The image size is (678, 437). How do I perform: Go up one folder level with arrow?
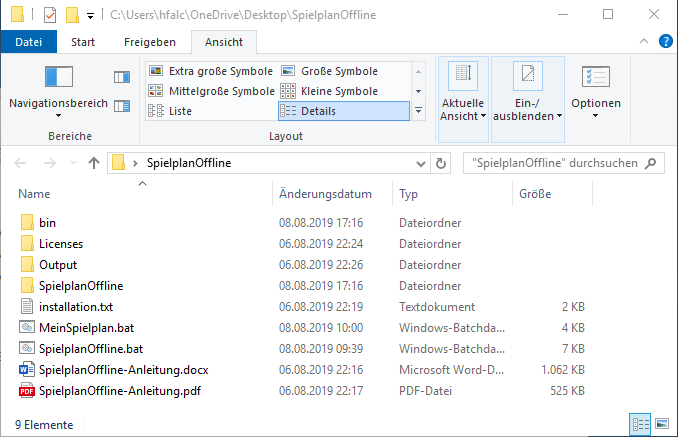point(94,163)
